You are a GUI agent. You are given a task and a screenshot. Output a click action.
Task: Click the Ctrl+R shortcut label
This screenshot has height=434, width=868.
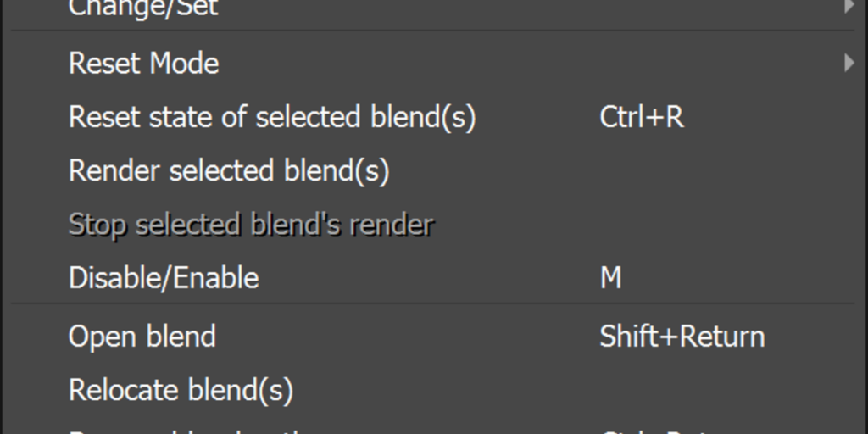point(642,117)
